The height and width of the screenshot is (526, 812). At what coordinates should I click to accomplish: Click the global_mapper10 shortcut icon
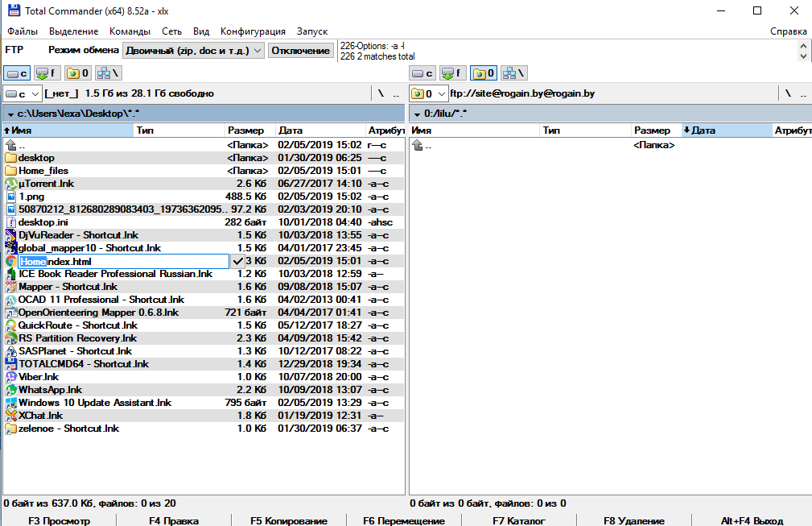[11, 248]
